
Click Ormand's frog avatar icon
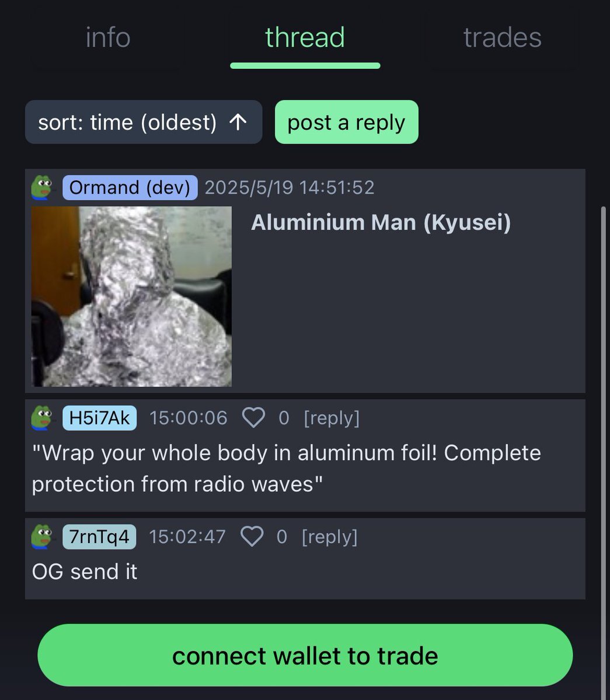43,187
